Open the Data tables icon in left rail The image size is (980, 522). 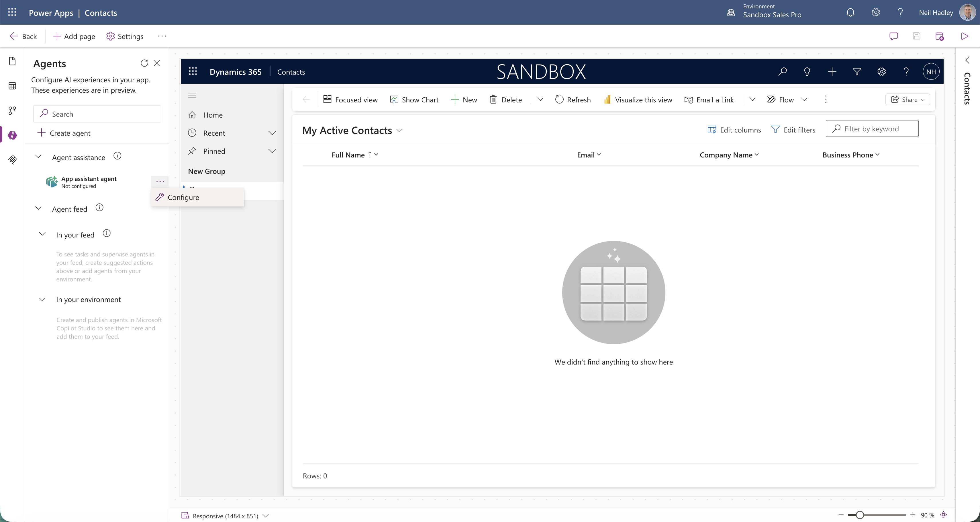(x=12, y=86)
